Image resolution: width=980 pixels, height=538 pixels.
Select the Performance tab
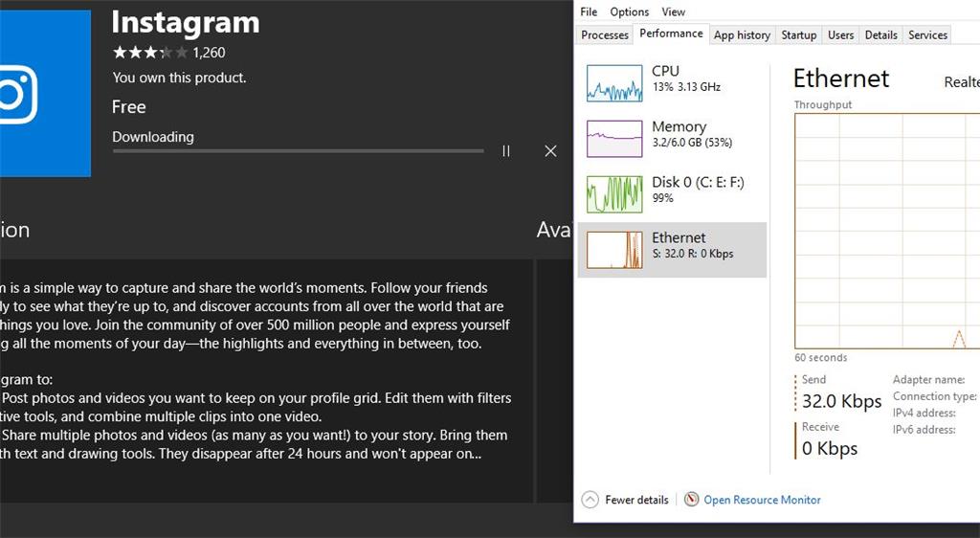(671, 34)
